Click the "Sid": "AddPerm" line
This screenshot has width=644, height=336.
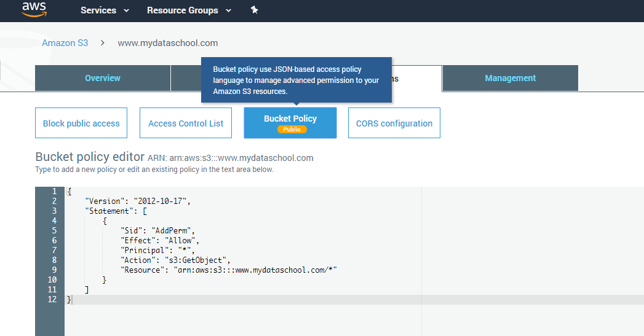[157, 230]
